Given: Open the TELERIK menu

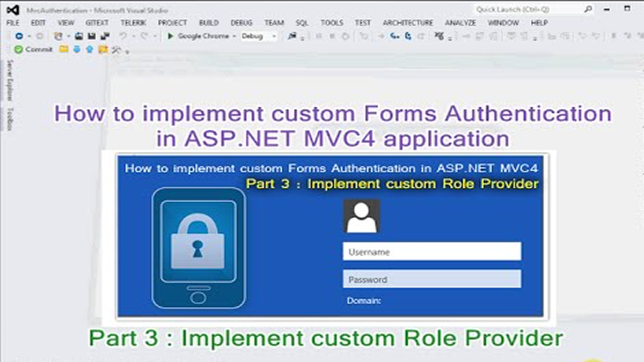Looking at the screenshot, I should point(133,23).
